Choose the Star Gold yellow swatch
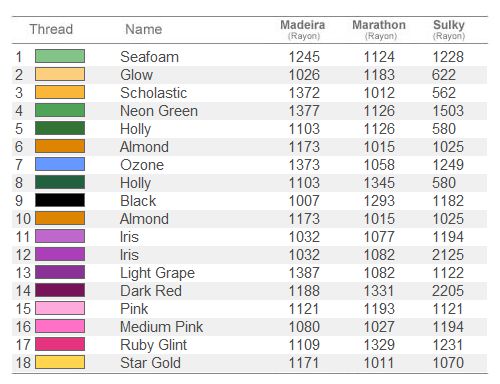The width and height of the screenshot is (500, 384). tap(60, 362)
